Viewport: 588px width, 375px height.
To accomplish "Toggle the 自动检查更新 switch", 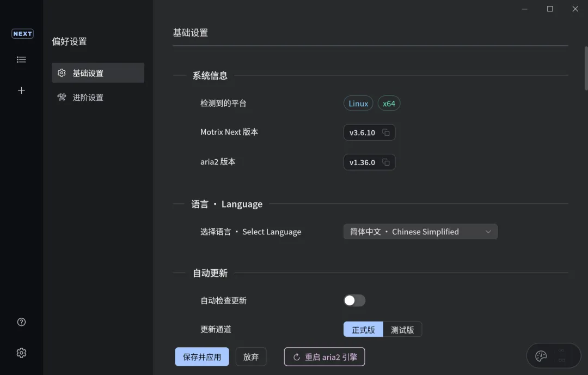I will click(x=354, y=300).
